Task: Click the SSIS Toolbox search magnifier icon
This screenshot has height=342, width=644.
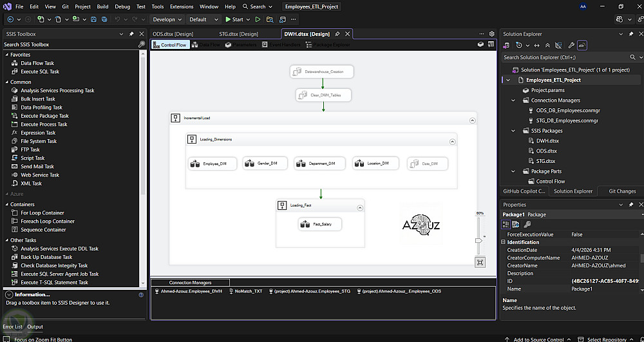Action: pyautogui.click(x=142, y=44)
